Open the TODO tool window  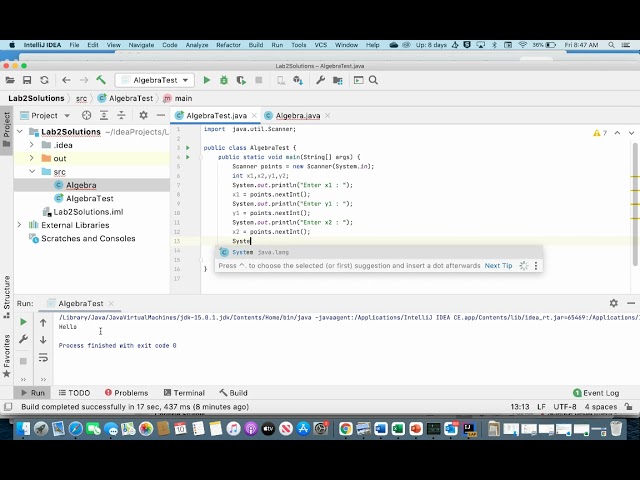pos(74,393)
